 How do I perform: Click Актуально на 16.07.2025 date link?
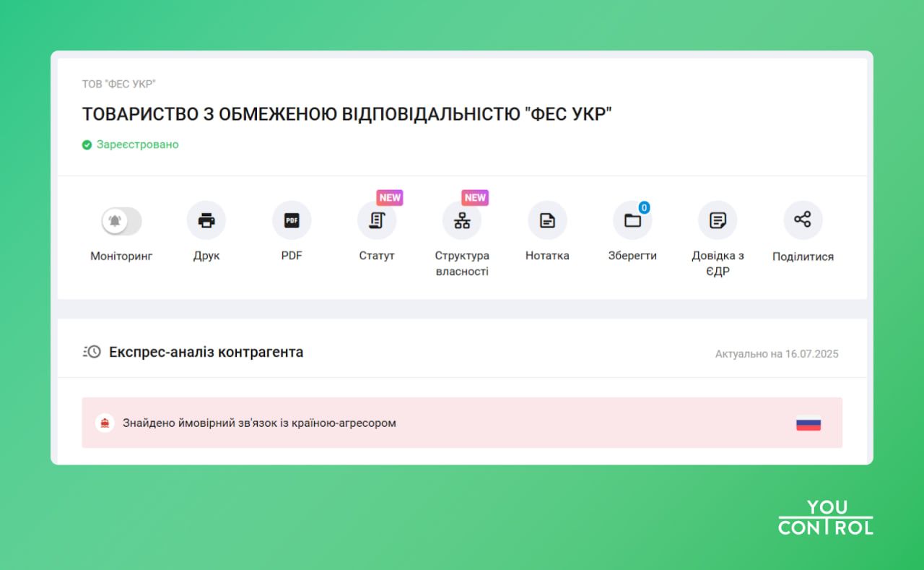tap(776, 354)
